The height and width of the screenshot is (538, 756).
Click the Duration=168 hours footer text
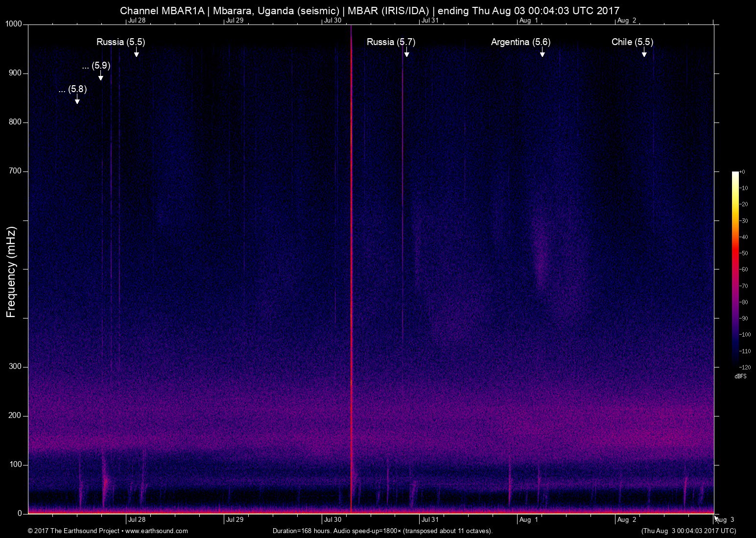pyautogui.click(x=382, y=531)
